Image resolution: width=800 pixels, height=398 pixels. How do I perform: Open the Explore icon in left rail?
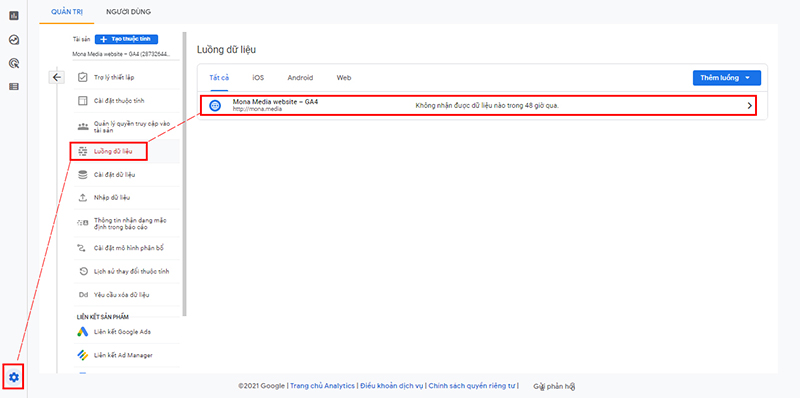[x=14, y=40]
